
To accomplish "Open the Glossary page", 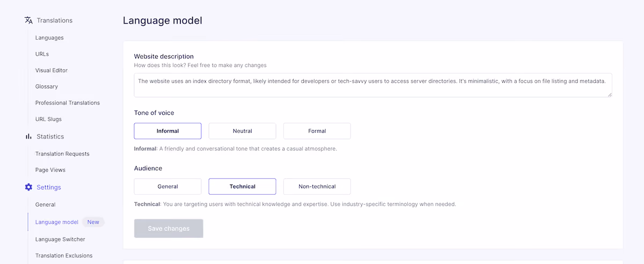I will tap(47, 86).
